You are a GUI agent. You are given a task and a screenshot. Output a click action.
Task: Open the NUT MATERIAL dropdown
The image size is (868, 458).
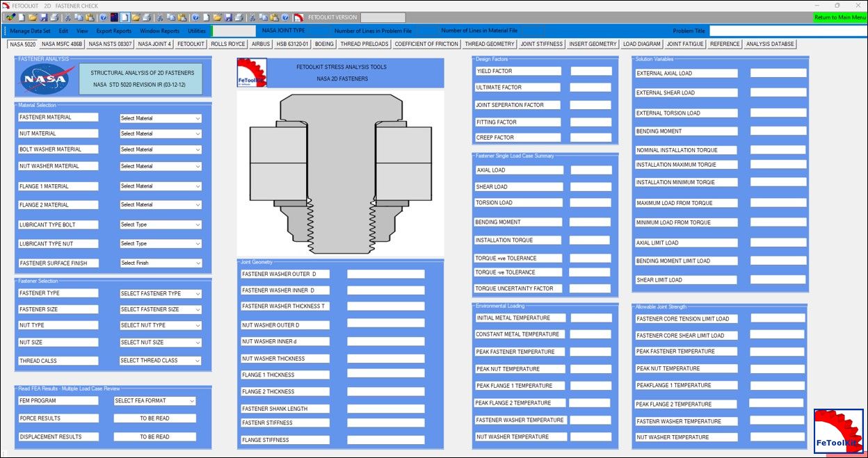click(x=161, y=133)
